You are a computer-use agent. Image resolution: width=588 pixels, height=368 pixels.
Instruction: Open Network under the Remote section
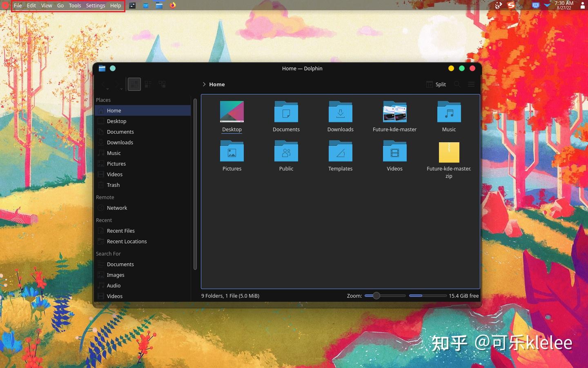[117, 208]
